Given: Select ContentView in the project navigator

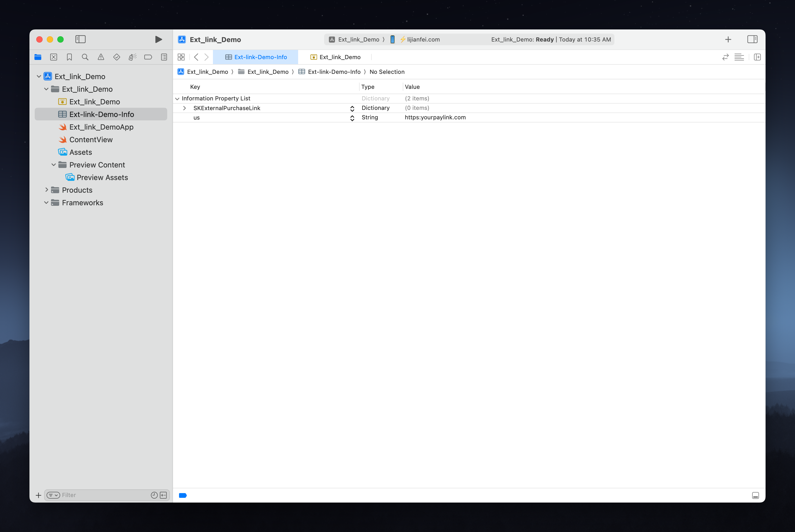Looking at the screenshot, I should 91,140.
